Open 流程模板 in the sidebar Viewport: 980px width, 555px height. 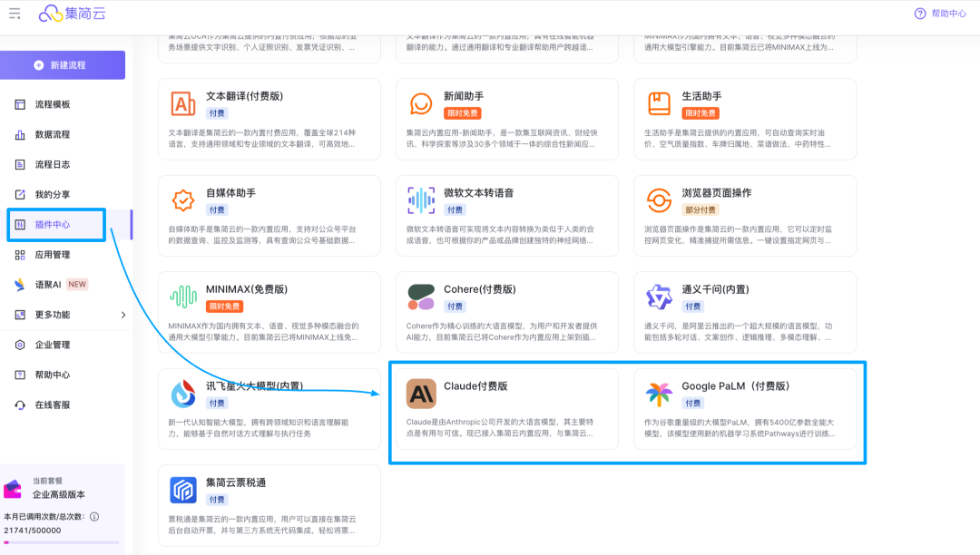53,104
